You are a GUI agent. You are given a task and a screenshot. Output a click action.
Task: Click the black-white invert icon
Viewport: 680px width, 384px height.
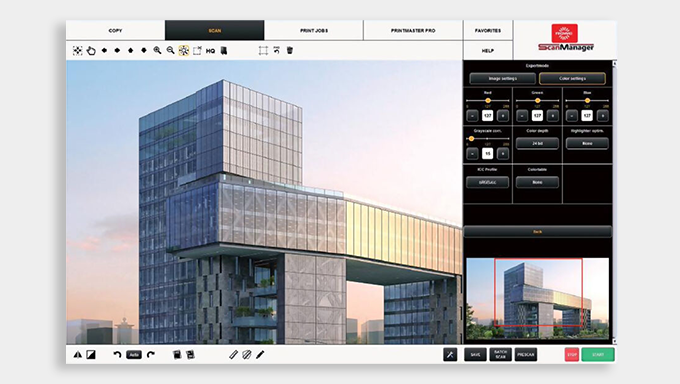tap(91, 354)
